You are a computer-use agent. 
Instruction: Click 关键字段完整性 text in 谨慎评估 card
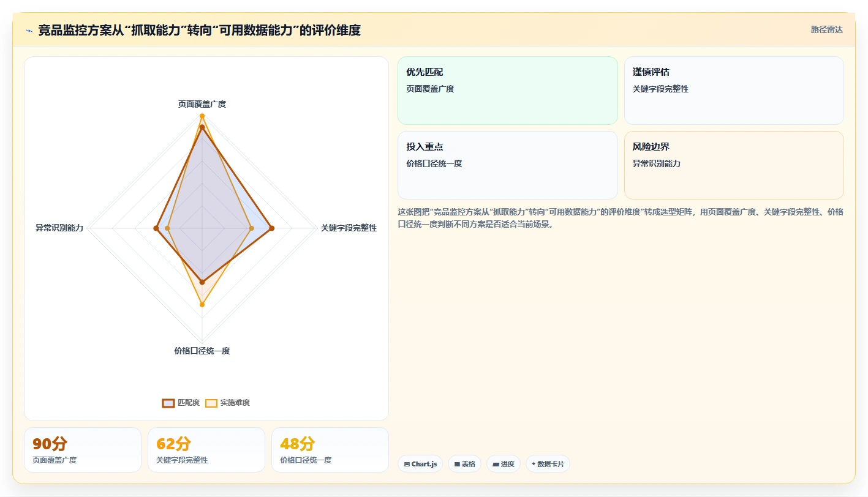tap(660, 89)
